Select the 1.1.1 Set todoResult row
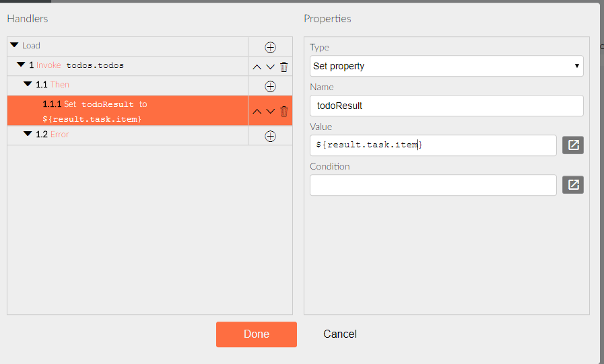This screenshot has height=364, width=604. click(x=127, y=111)
